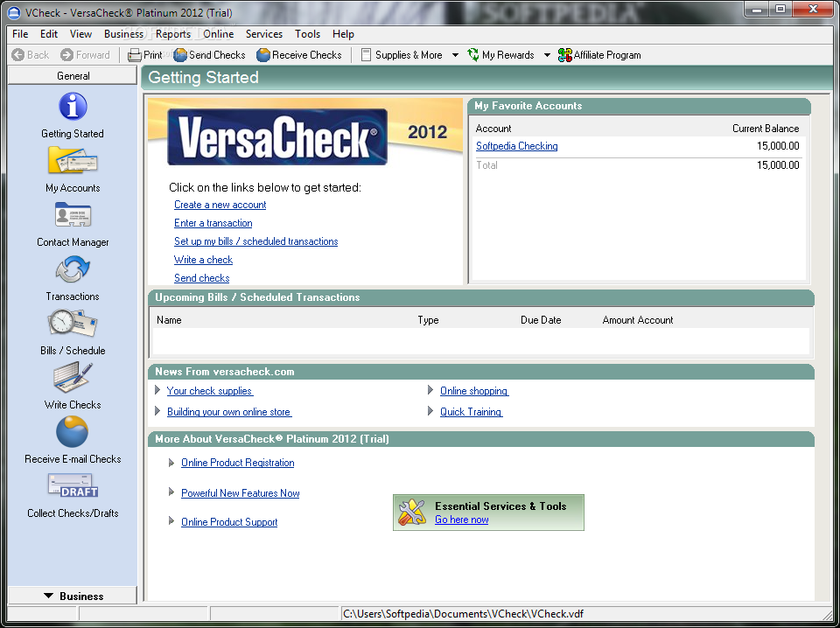Click the Essential Services & Tools icon
Image resolution: width=840 pixels, height=628 pixels.
tap(411, 513)
